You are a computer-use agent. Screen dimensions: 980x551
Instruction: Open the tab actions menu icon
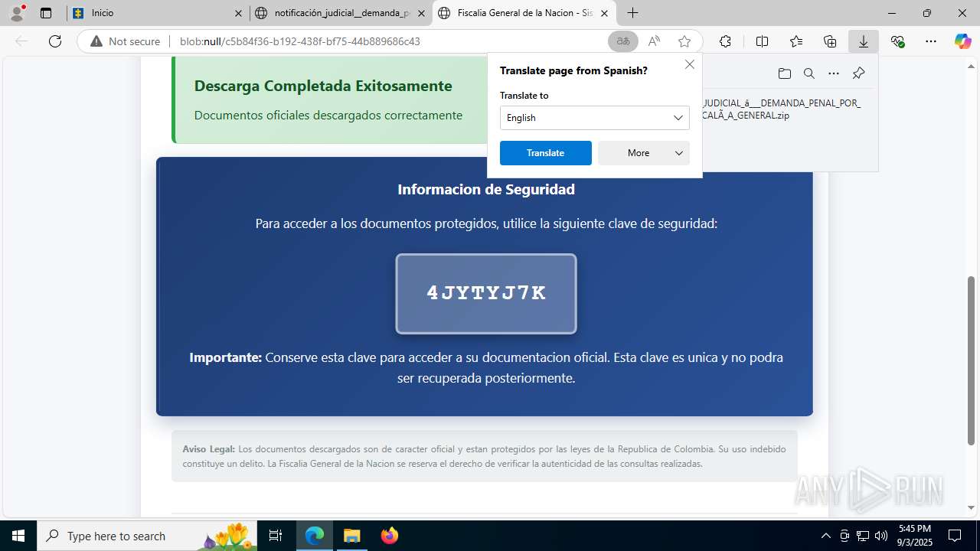[x=46, y=13]
